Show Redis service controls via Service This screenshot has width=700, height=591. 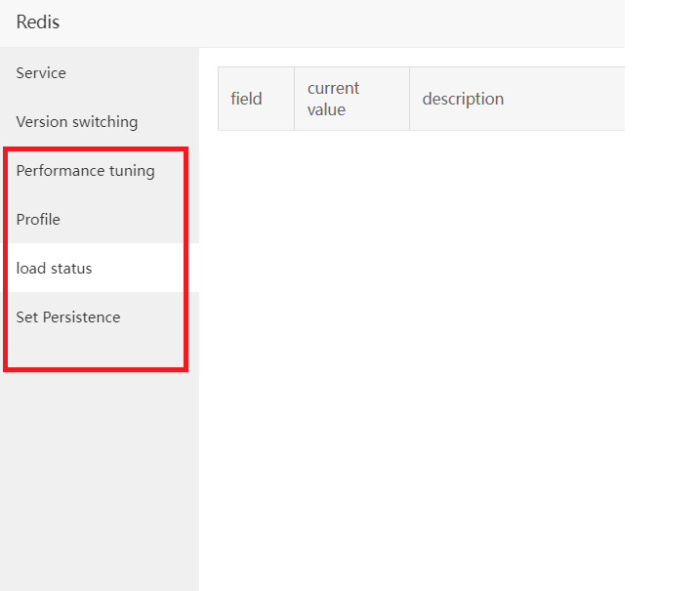[x=41, y=73]
